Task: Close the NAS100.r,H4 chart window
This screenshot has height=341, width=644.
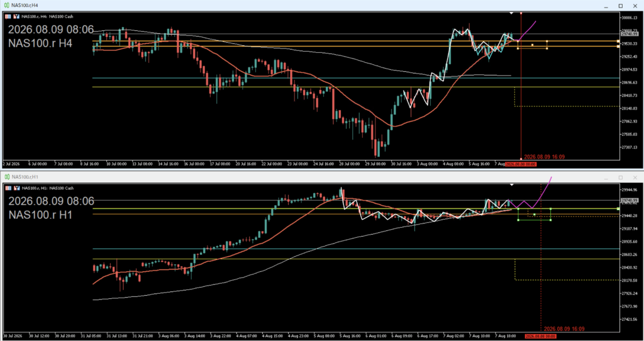Action: coord(635,6)
